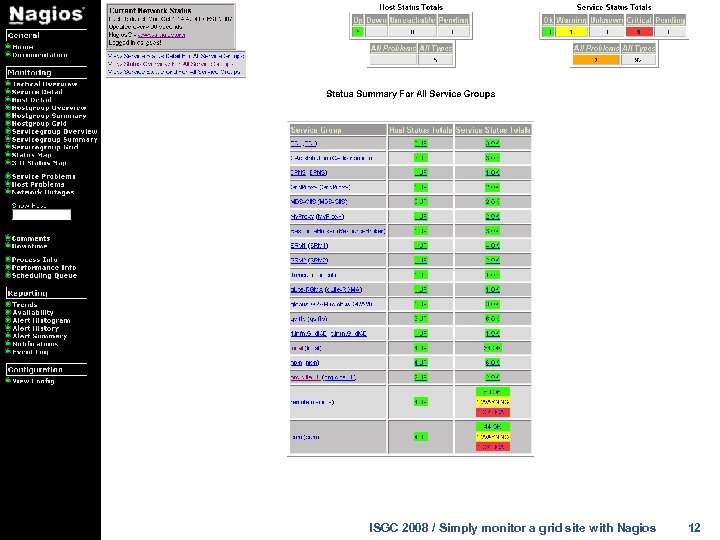Click the Nagios logo

pyautogui.click(x=46, y=15)
